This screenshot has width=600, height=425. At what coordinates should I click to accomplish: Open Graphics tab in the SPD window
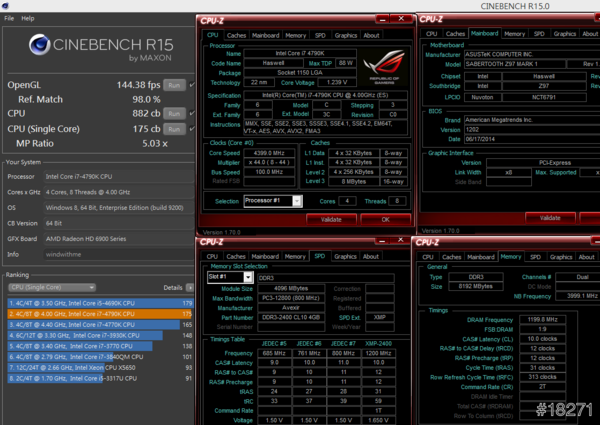(x=346, y=256)
